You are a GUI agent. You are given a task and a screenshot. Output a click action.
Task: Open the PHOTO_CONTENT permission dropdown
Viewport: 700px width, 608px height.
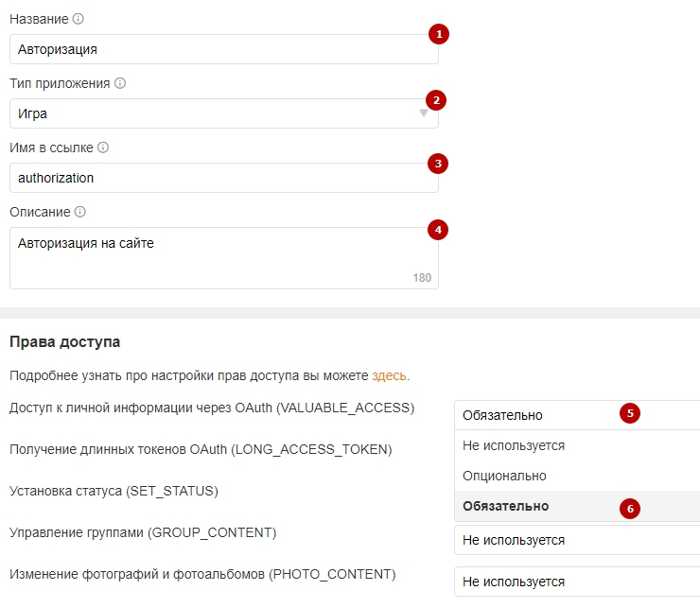(575, 582)
